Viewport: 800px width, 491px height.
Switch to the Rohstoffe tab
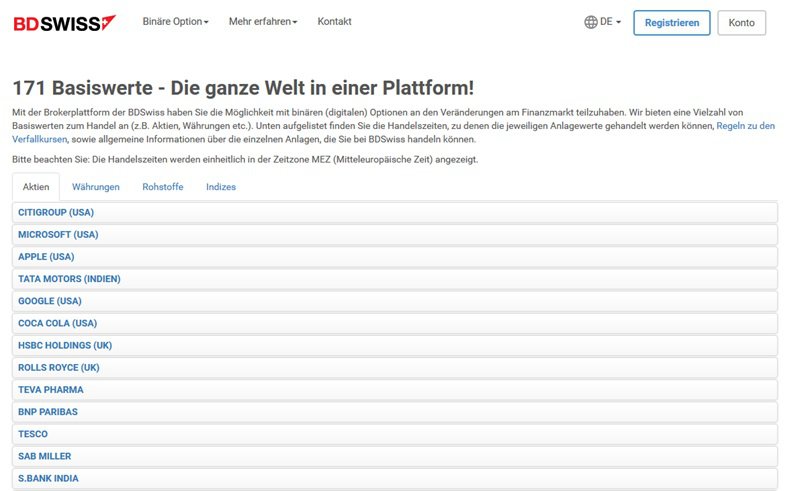point(163,187)
